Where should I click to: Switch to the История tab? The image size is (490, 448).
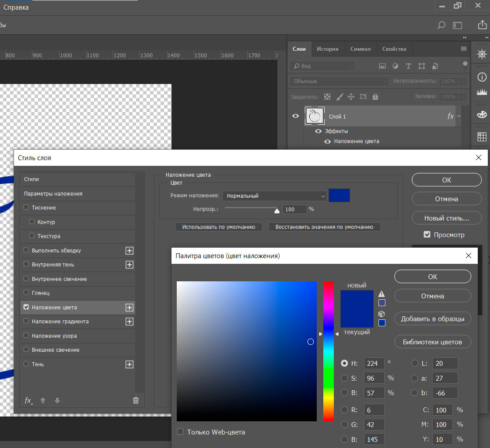tap(327, 49)
